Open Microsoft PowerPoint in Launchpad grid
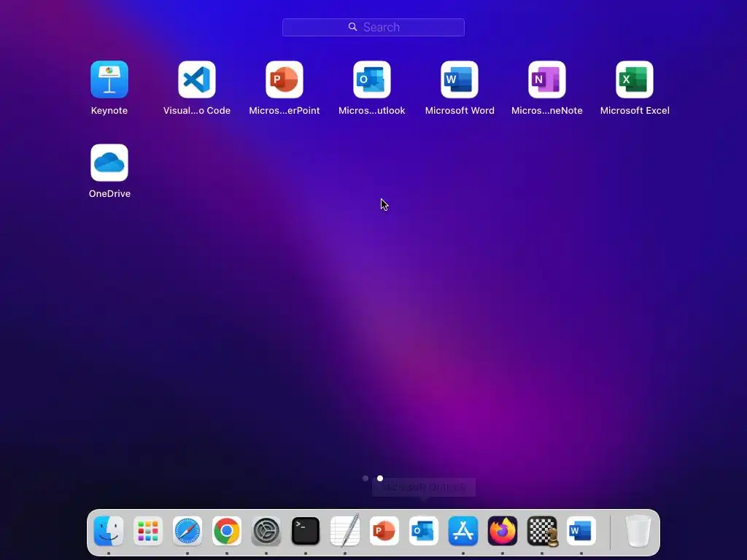Screen dimensions: 747x560 click(x=285, y=79)
